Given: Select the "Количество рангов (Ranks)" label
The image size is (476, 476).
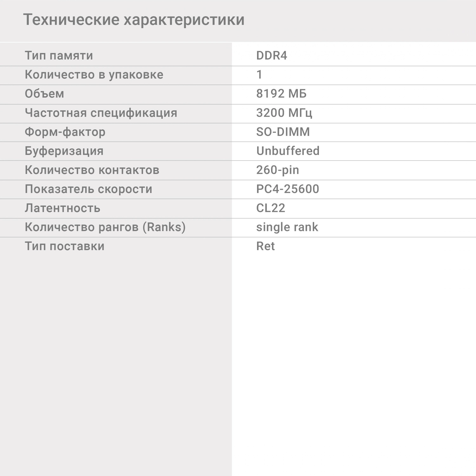Looking at the screenshot, I should point(105,227).
